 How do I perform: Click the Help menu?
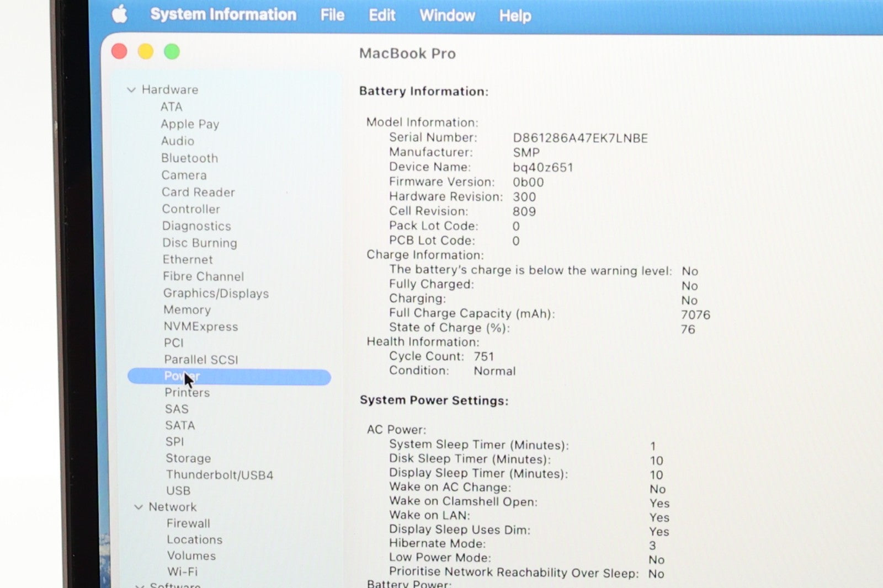click(x=515, y=16)
